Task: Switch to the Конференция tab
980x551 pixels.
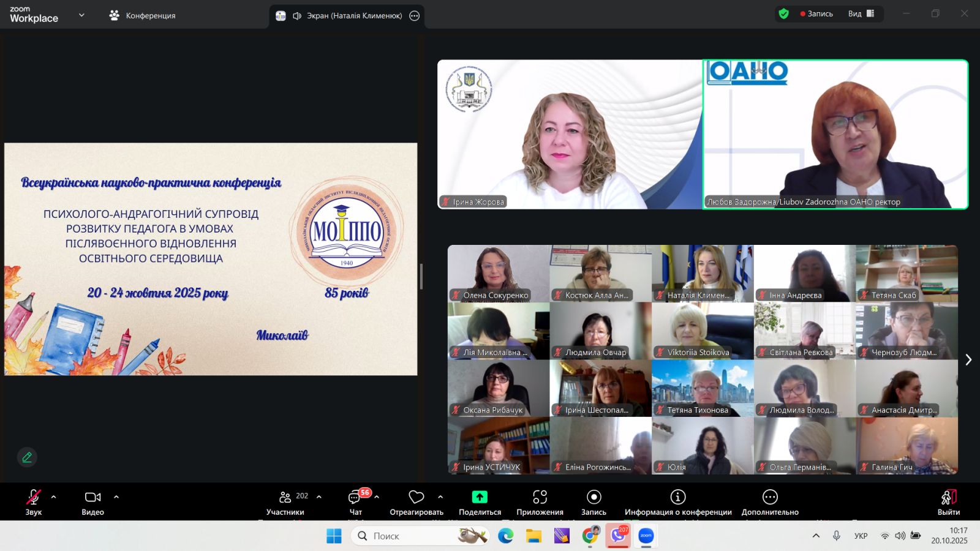Action: [x=143, y=15]
